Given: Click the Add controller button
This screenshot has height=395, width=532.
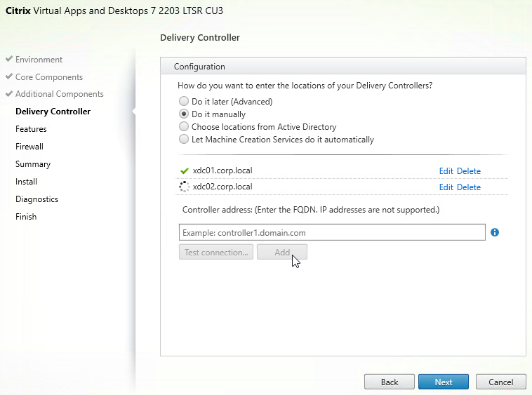Looking at the screenshot, I should (x=282, y=253).
